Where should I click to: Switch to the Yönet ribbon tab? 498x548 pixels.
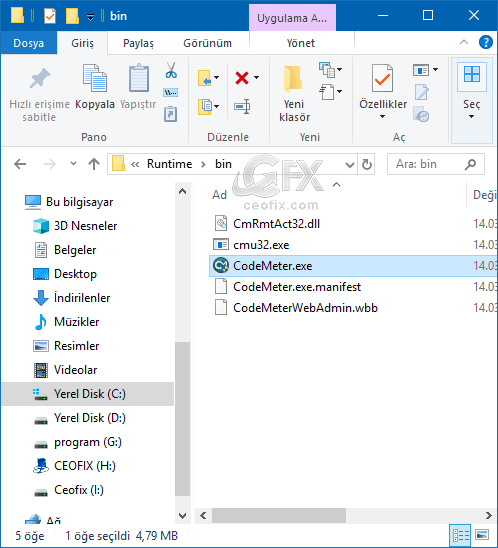tap(301, 43)
